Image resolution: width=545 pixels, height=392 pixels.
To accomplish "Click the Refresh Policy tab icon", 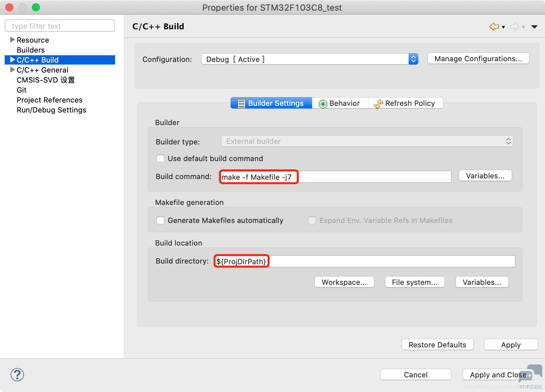I will click(378, 104).
